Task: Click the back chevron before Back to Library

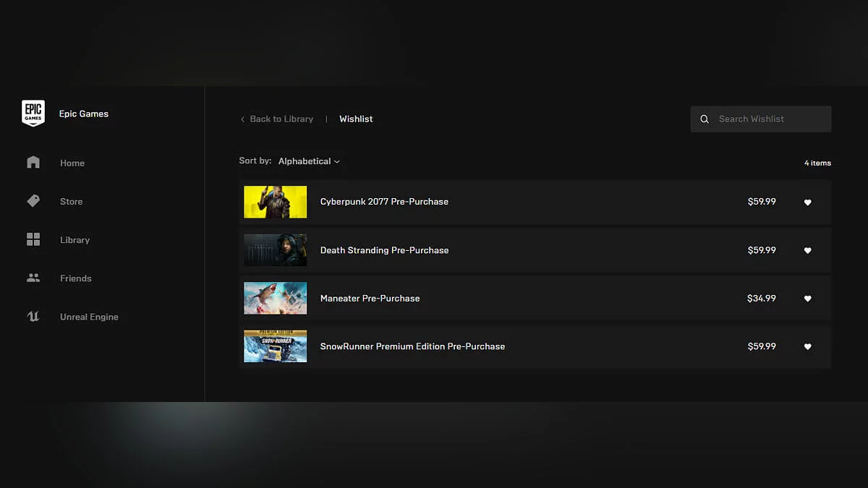Action: [242, 119]
